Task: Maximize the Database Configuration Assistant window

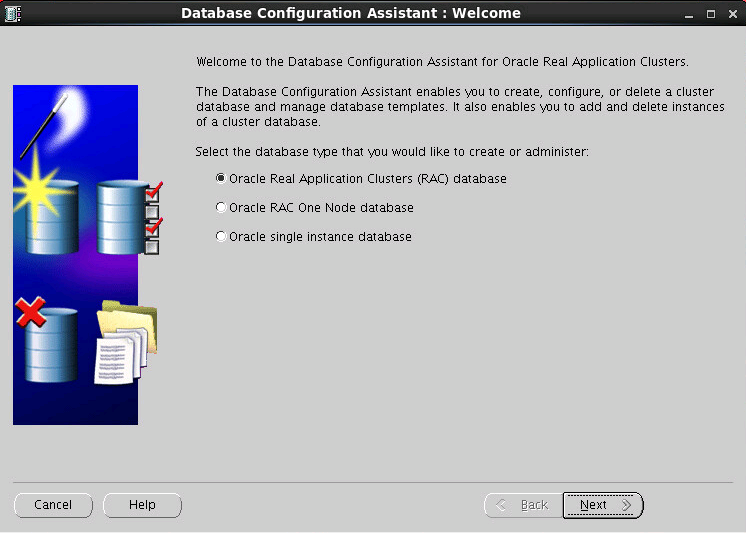Action: (x=711, y=14)
